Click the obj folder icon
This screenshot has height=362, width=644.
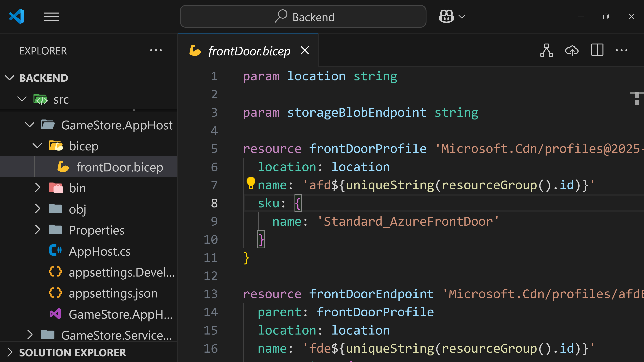56,209
